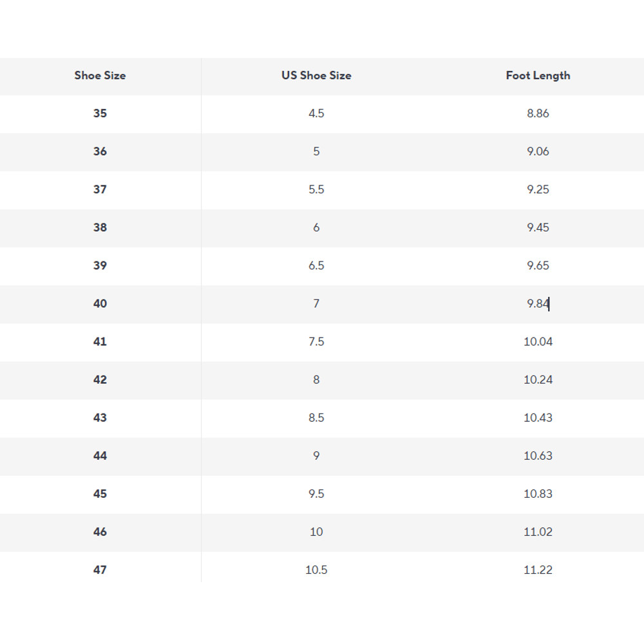Viewport: 644px width, 644px height.
Task: Select shoe size 47 row label
Action: pos(100,569)
